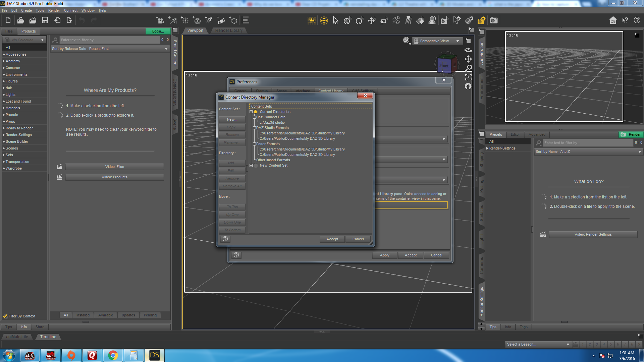Create a new spotlight from the toolbar
The image size is (644, 362).
tap(209, 20)
